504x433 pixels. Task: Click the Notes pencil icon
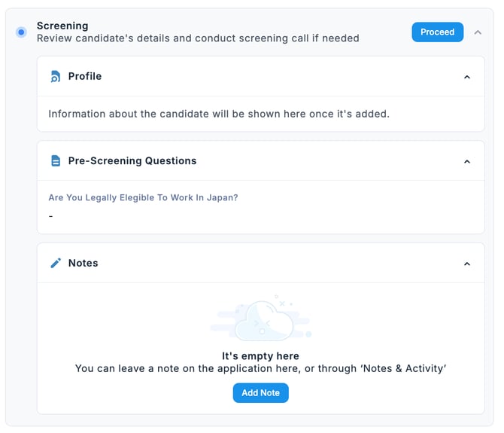coord(55,263)
